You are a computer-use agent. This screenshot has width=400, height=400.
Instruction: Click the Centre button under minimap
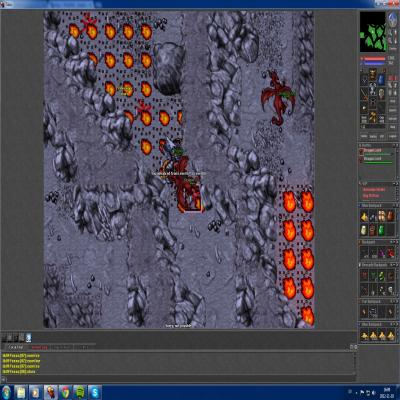click(x=392, y=49)
